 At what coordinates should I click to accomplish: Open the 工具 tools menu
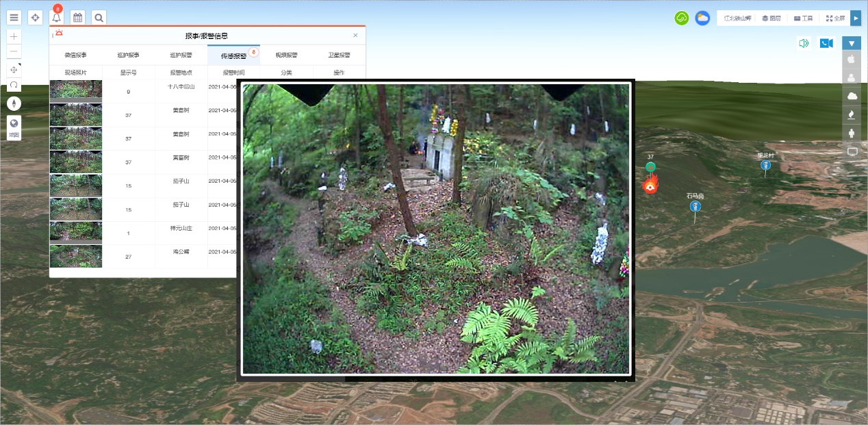coord(804,18)
